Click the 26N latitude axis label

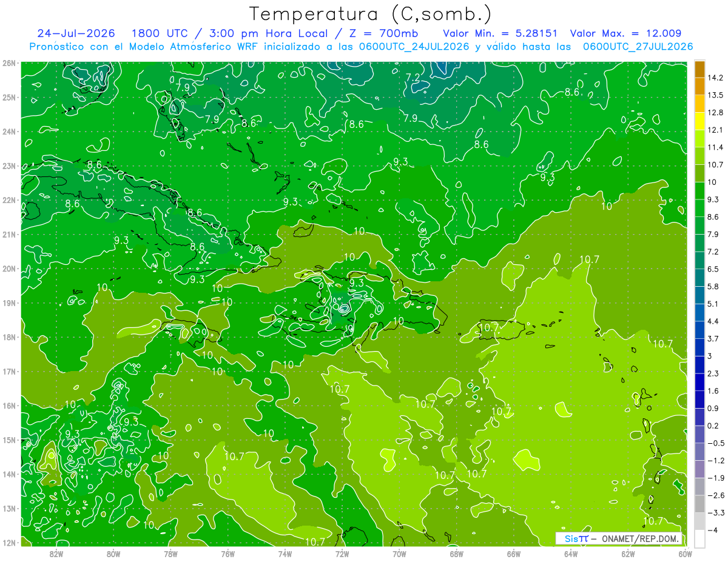[9, 63]
